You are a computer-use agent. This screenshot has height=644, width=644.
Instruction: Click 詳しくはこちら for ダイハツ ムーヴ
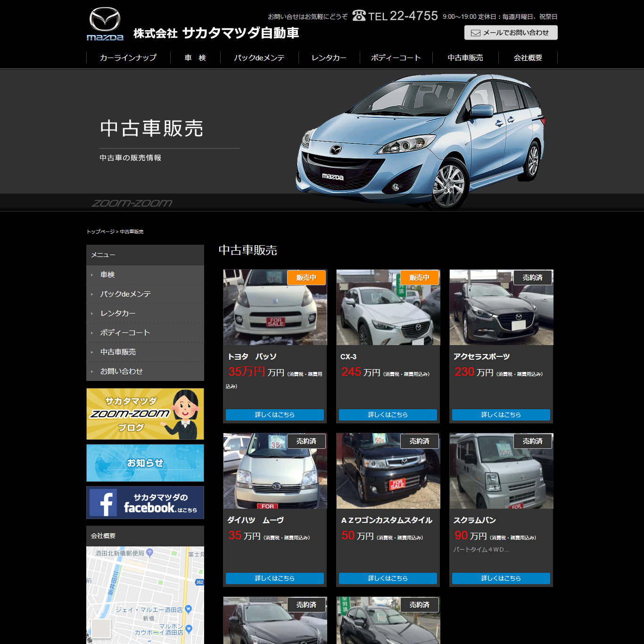(x=275, y=578)
